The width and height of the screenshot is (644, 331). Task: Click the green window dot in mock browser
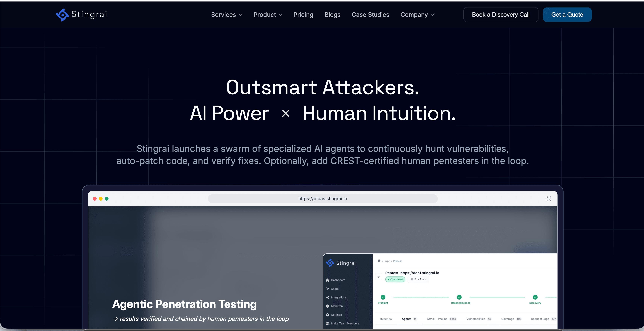[107, 199]
